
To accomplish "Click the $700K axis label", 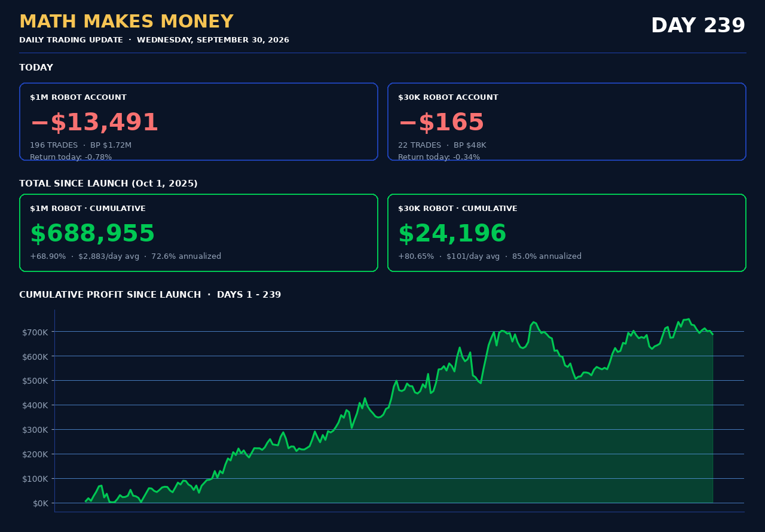I will 35,332.
